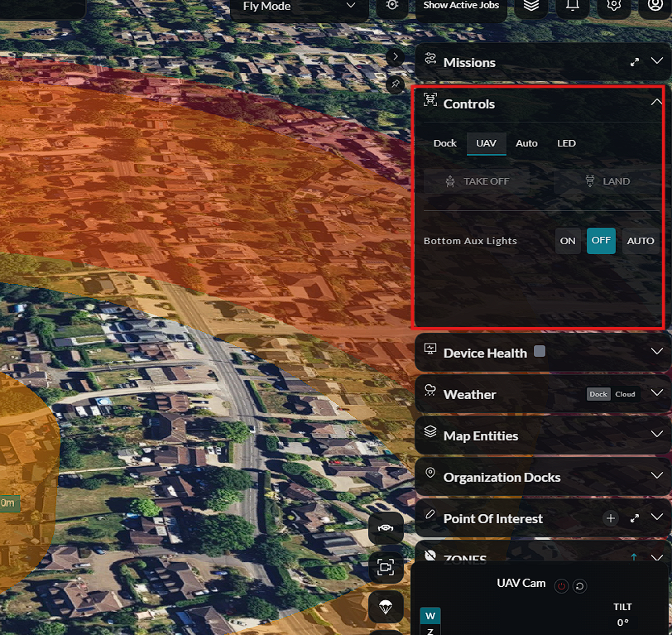Click the Missions section title
This screenshot has width=672, height=635.
(469, 63)
